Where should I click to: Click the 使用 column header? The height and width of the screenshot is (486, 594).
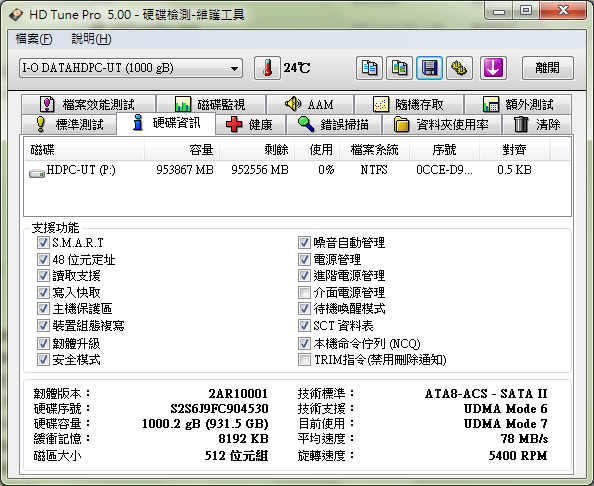tap(317, 150)
